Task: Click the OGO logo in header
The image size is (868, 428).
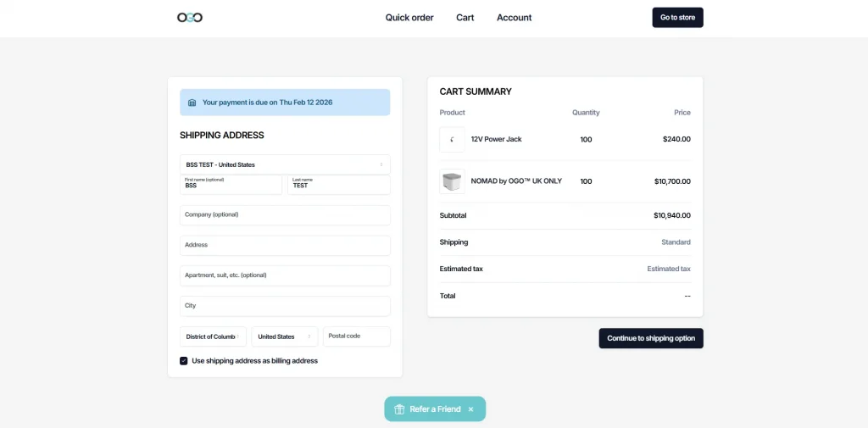Action: 190,17
